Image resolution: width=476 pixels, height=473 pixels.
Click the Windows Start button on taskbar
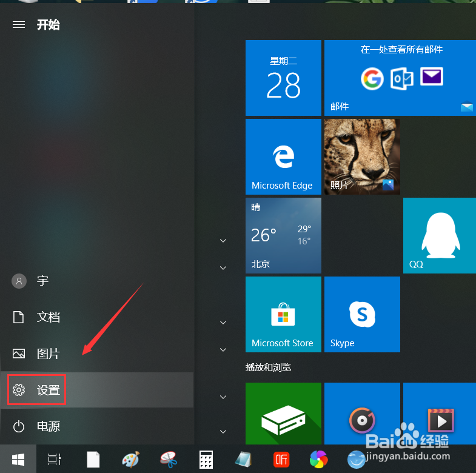pyautogui.click(x=18, y=459)
